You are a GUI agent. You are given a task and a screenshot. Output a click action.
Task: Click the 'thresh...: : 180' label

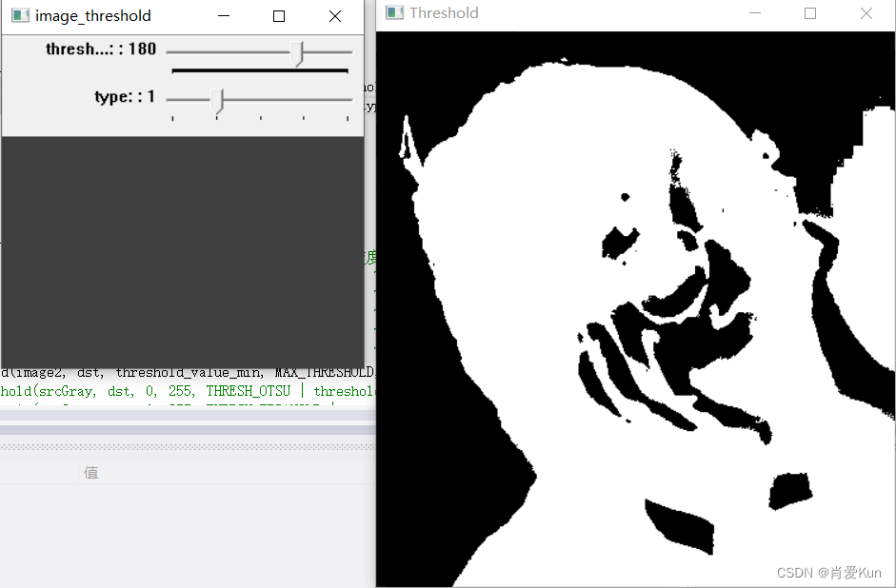tap(101, 49)
